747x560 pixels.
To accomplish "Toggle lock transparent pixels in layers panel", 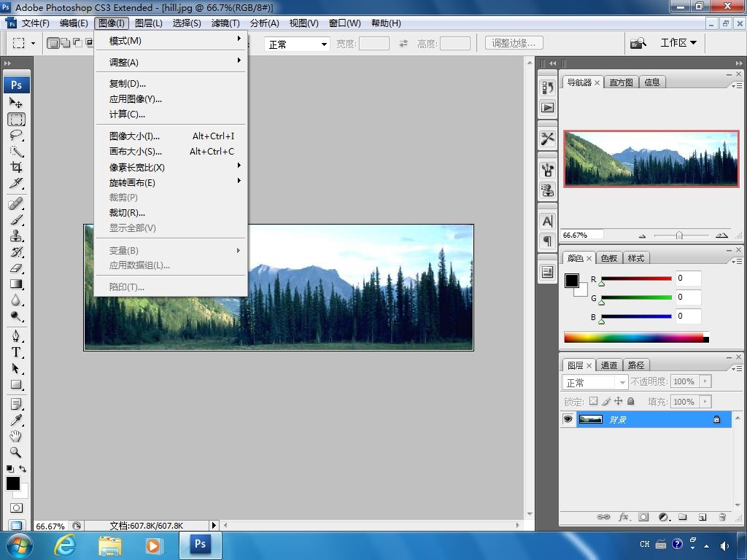I will coord(594,402).
